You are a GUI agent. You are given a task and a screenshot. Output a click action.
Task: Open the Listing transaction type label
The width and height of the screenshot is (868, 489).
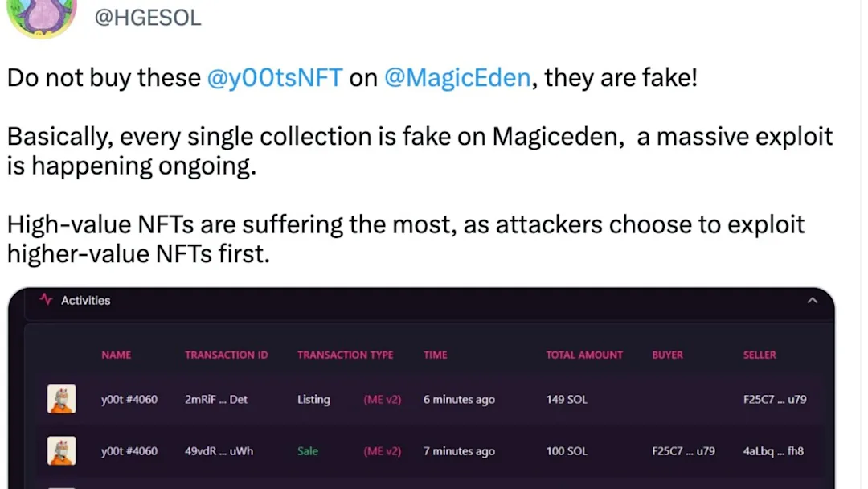pos(313,399)
